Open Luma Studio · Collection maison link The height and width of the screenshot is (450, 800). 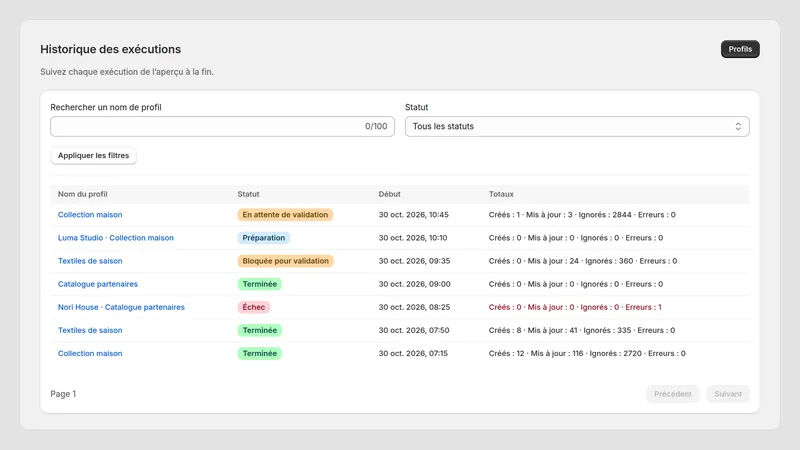116,238
